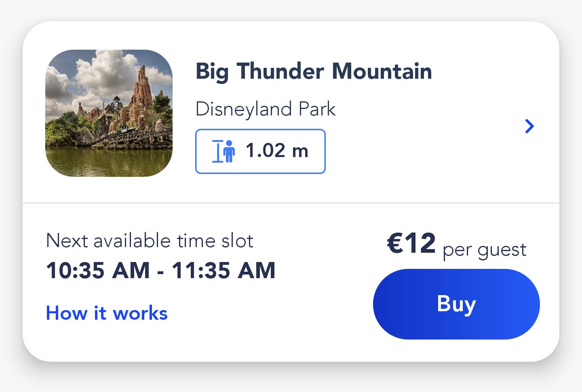Click the 11:35 AM end time

224,270
